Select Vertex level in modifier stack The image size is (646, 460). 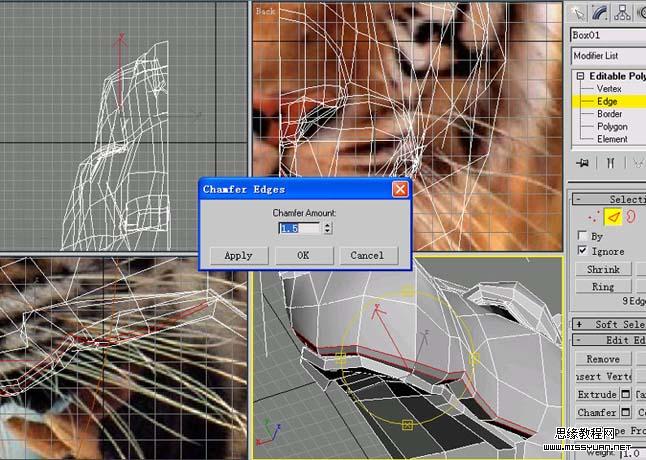tap(609, 89)
